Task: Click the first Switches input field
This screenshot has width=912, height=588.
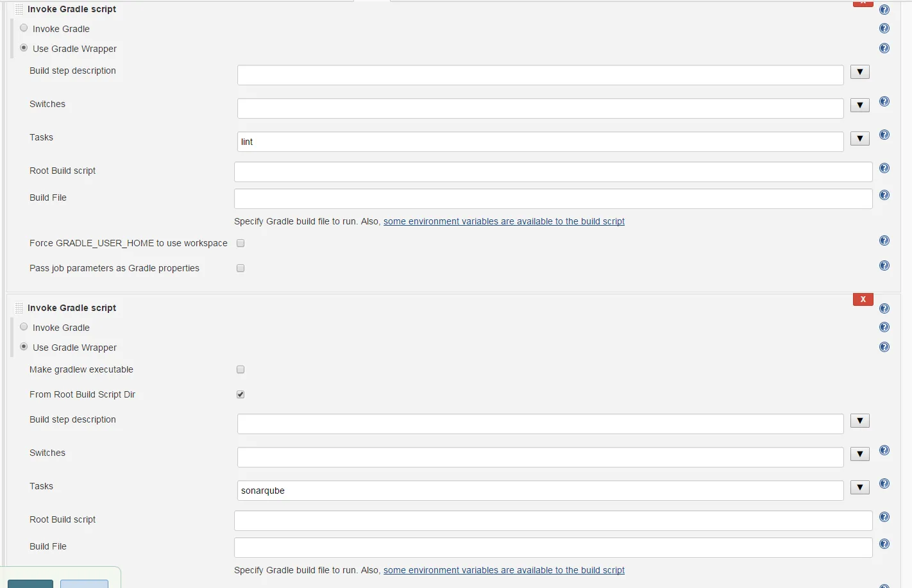Action: pyautogui.click(x=540, y=108)
